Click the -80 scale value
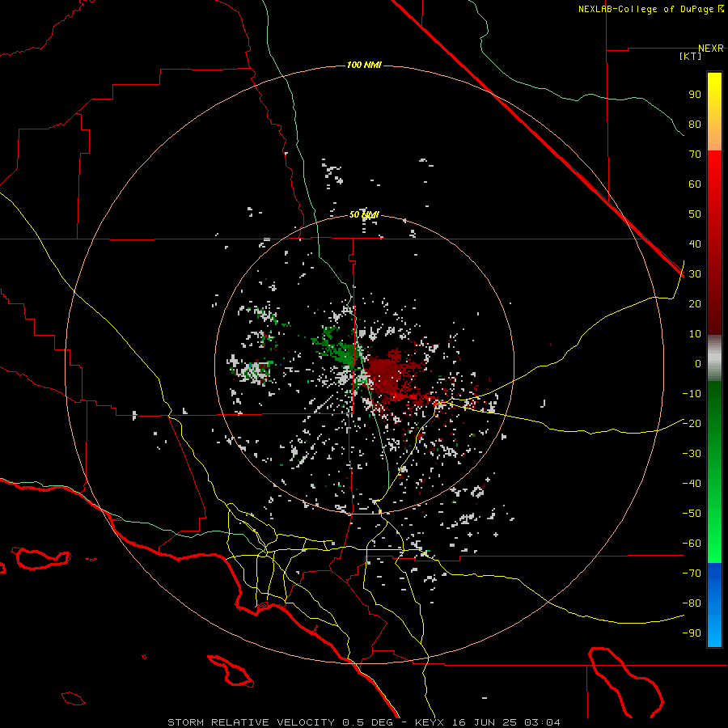 692,603
